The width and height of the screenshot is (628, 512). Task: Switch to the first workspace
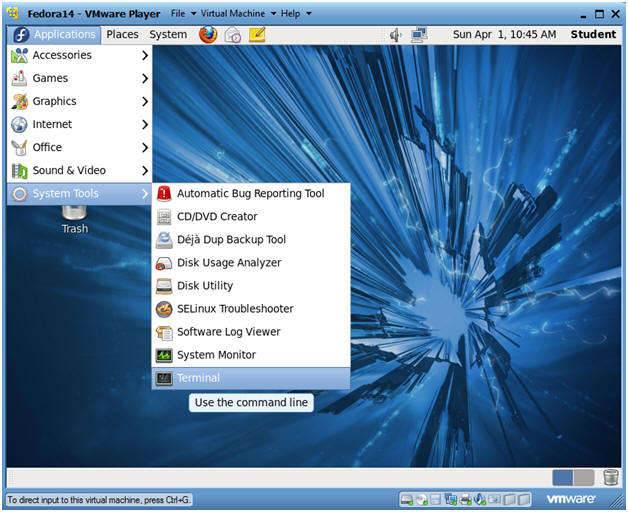562,478
